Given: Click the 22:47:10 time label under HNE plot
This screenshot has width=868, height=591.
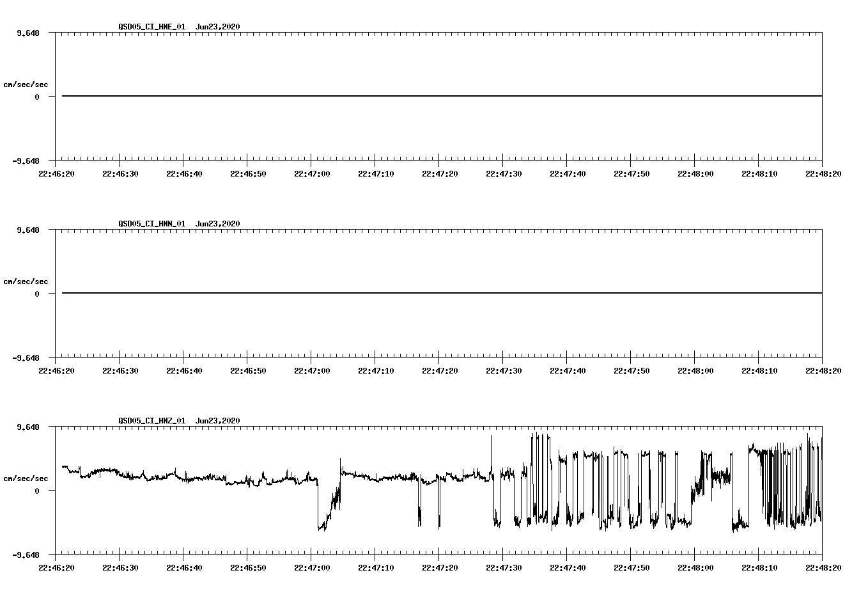Looking at the screenshot, I should (375, 173).
